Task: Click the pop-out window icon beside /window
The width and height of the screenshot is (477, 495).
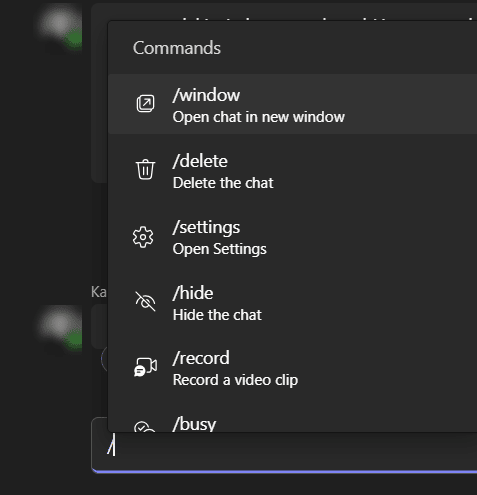Action: click(x=145, y=104)
